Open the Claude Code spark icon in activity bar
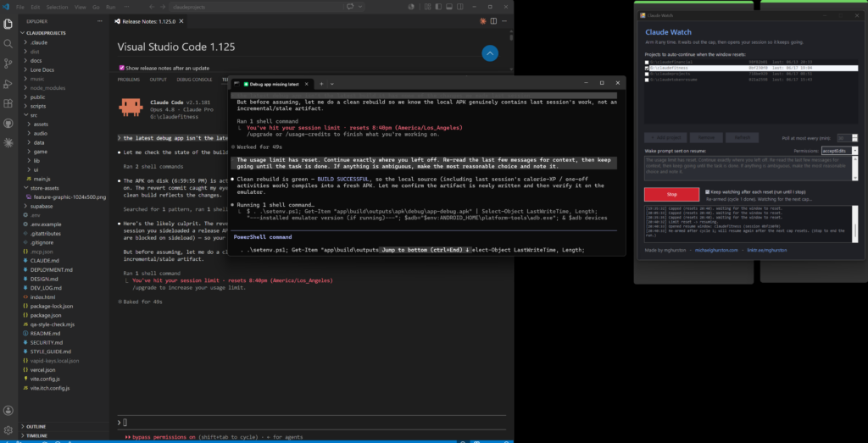868x443 pixels. [8, 142]
